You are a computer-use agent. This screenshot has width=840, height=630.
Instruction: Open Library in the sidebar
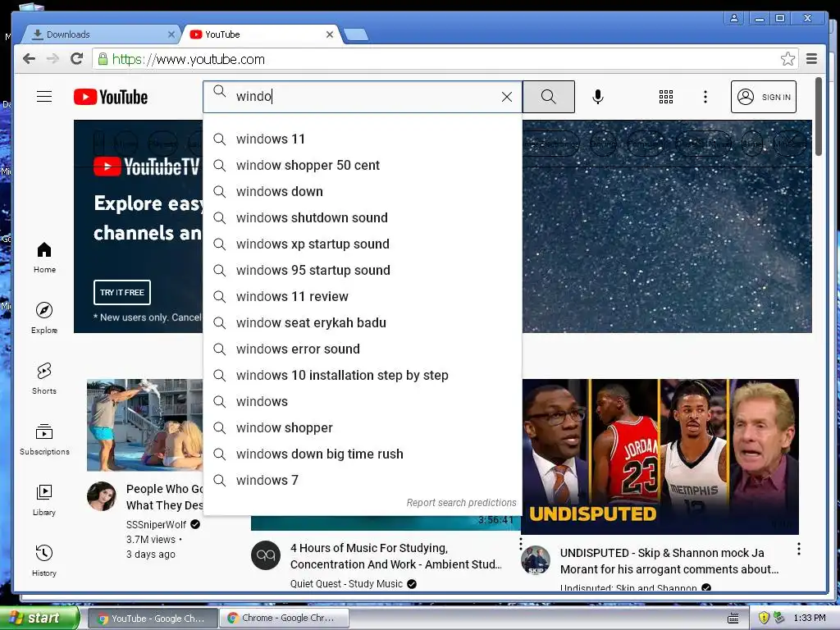coord(44,500)
